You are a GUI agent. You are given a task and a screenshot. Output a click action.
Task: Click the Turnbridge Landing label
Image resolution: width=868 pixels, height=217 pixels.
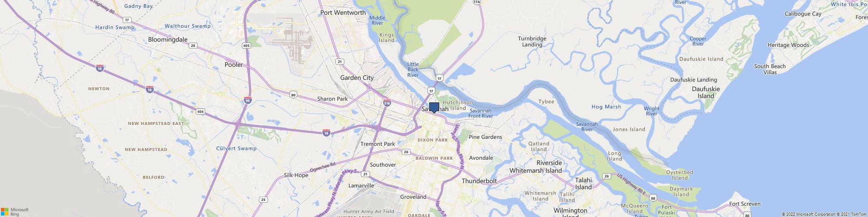pyautogui.click(x=532, y=41)
